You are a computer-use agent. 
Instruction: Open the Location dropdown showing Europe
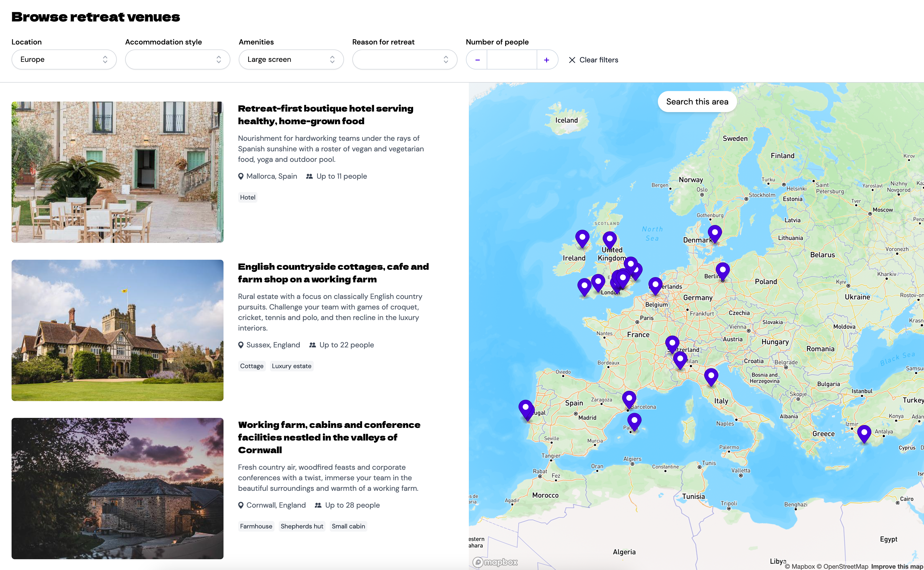click(64, 59)
